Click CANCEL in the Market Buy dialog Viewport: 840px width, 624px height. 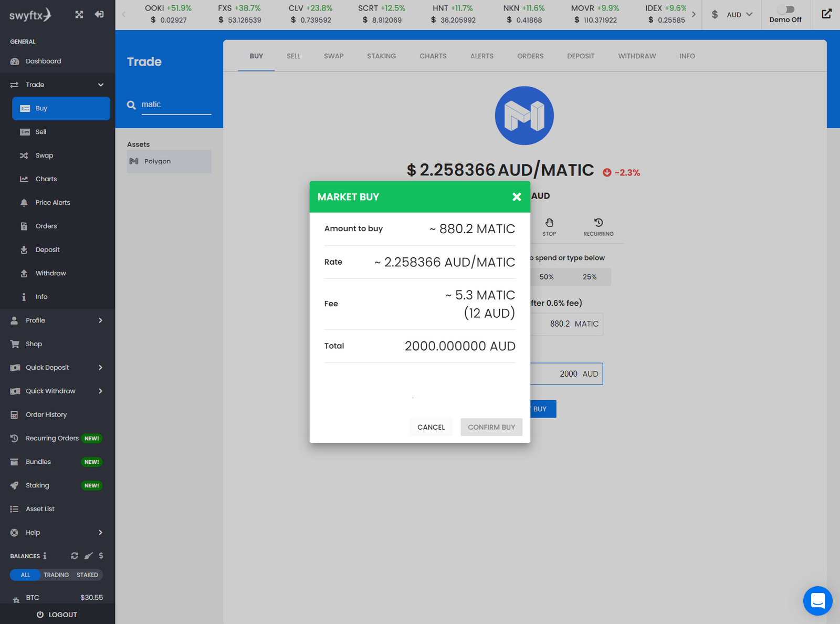coord(431,427)
